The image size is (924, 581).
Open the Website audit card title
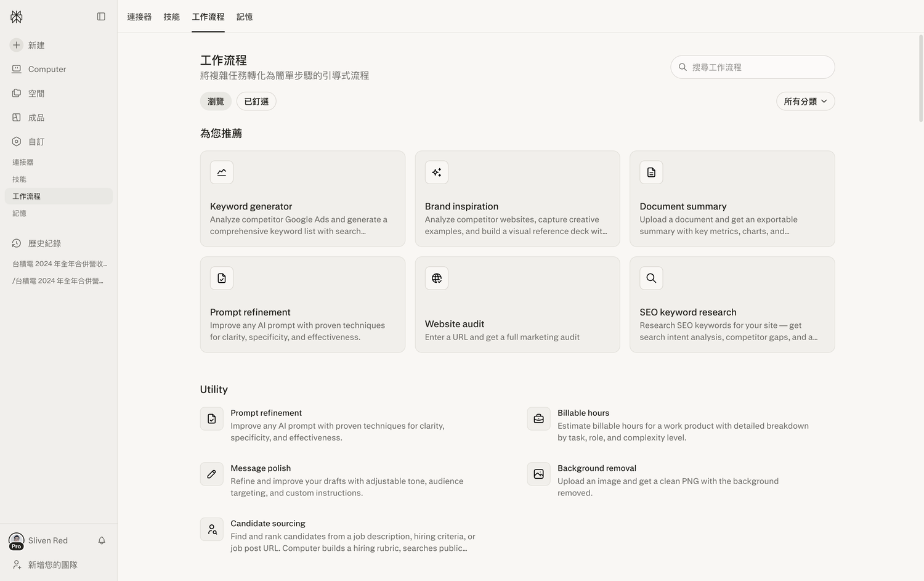455,324
